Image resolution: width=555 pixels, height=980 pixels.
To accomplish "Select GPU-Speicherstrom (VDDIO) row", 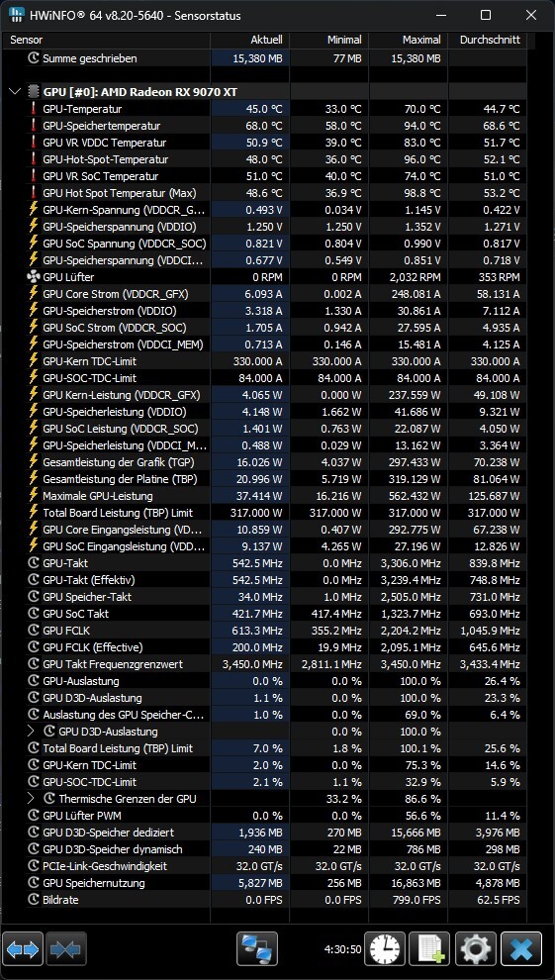I will (264, 311).
